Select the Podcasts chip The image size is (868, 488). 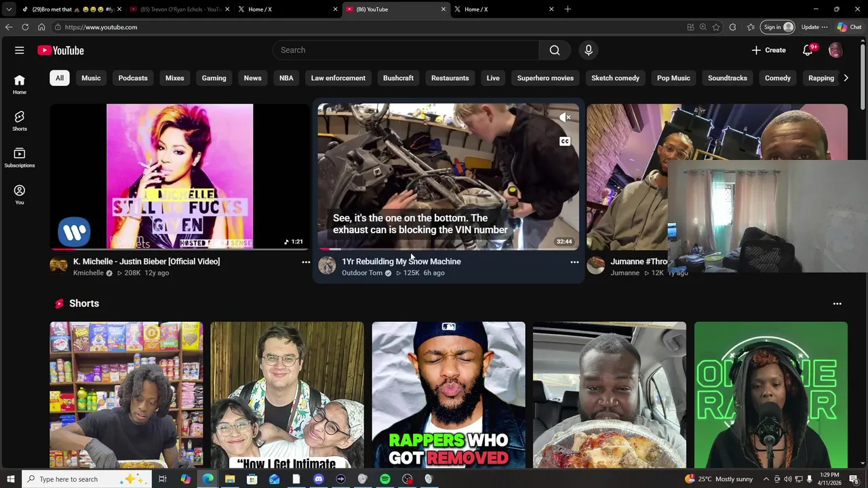click(x=133, y=78)
